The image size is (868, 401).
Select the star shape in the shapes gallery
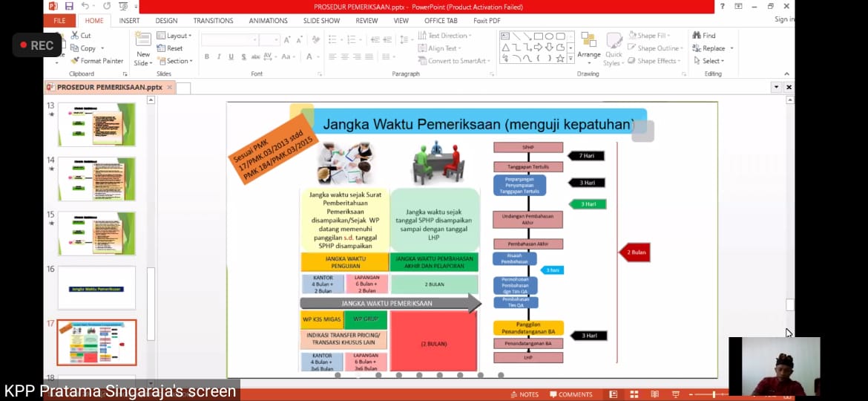coord(562,58)
